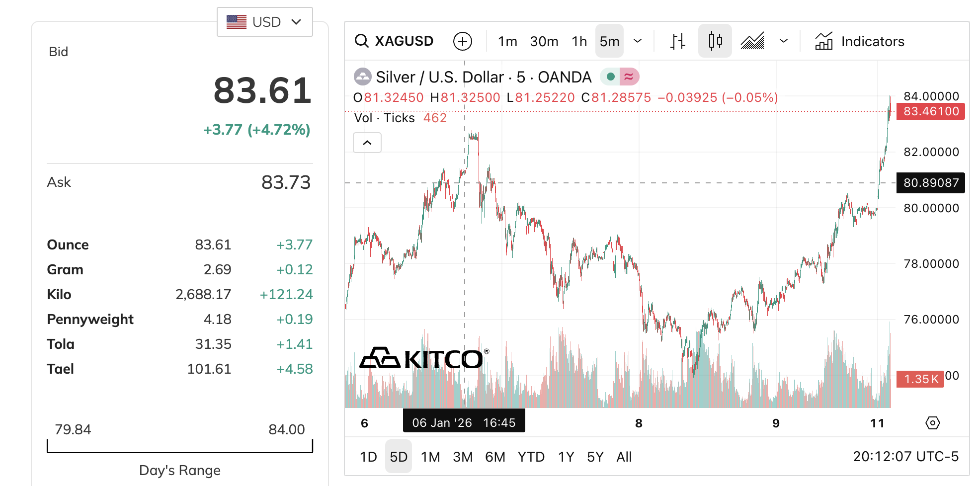This screenshot has width=980, height=486.
Task: Select the 30m interval button
Action: [544, 41]
